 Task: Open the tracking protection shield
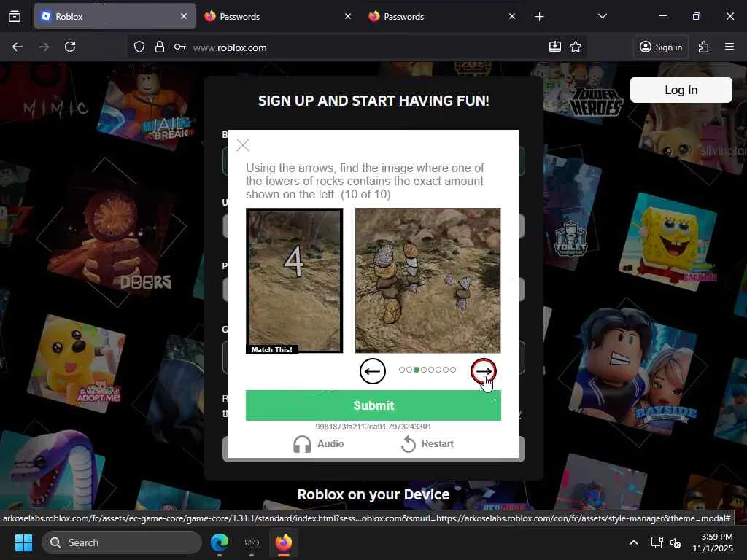coord(139,47)
